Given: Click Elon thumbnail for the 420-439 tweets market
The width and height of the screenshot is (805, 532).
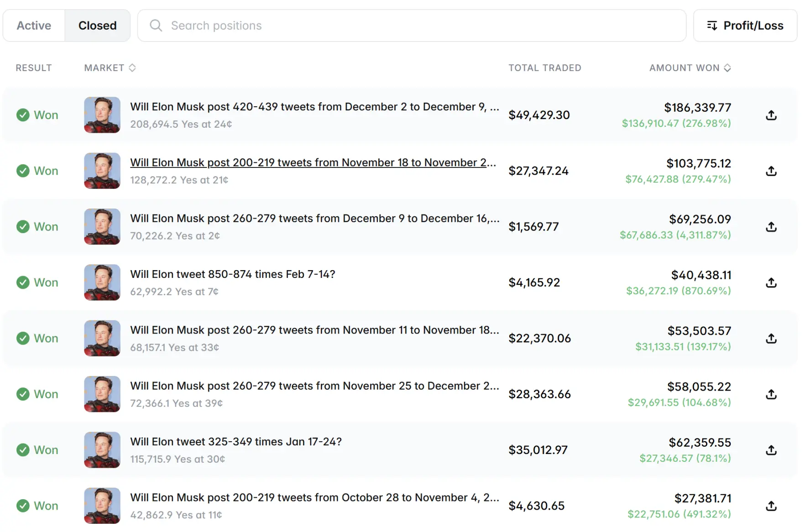Looking at the screenshot, I should (102, 115).
